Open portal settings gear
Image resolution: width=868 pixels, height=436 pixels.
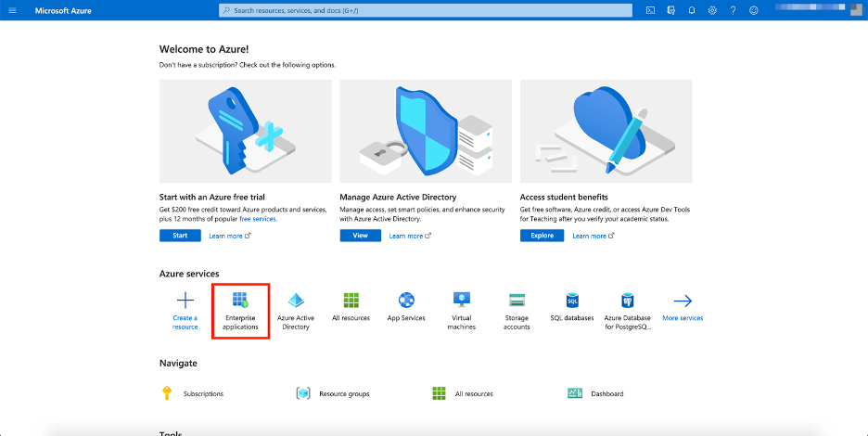click(712, 10)
